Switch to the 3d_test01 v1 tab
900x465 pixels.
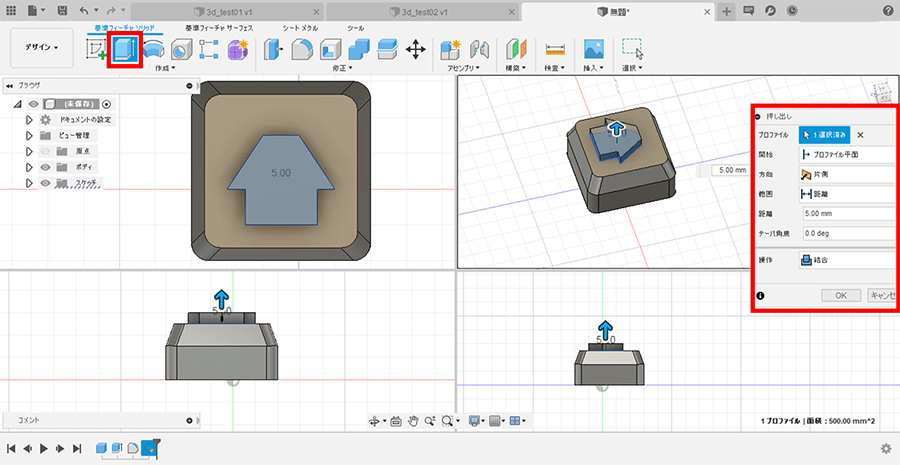click(x=228, y=11)
